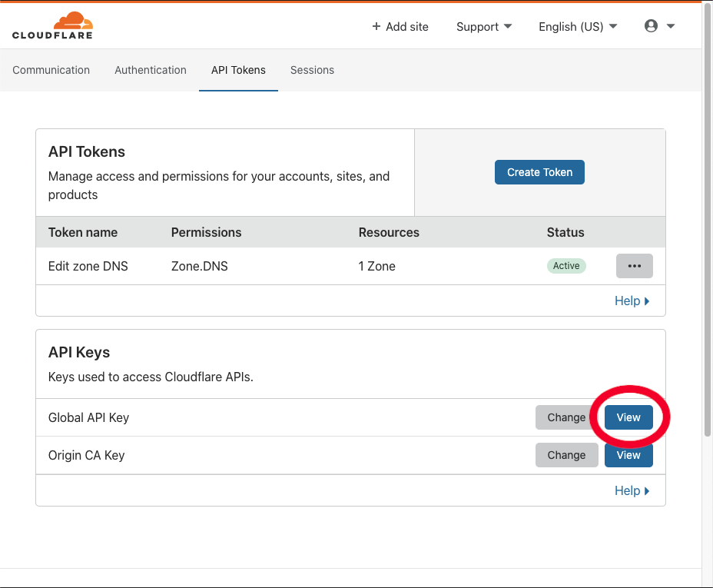View the Global API Key
Viewport: 713px width, 588px height.
[628, 417]
